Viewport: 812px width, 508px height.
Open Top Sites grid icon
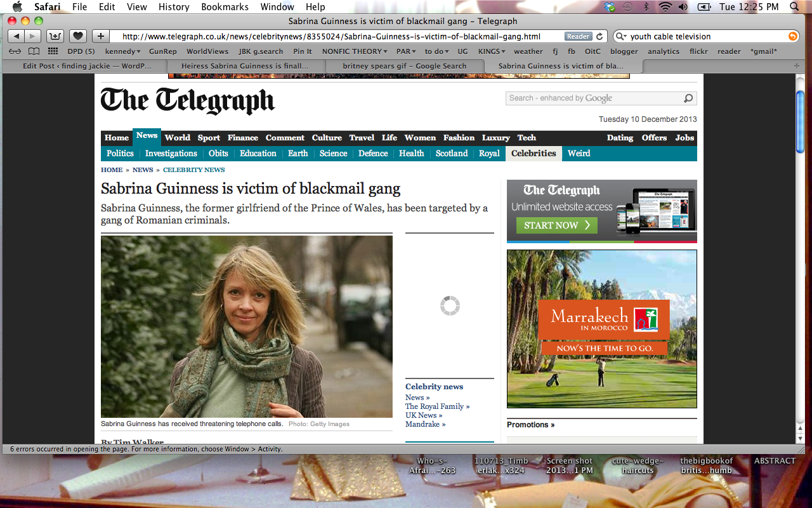[53, 51]
